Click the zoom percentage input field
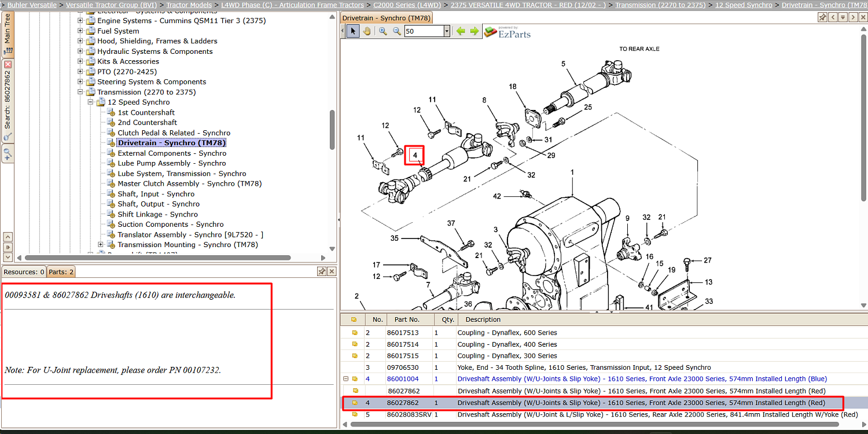The width and height of the screenshot is (868, 434). (x=424, y=31)
